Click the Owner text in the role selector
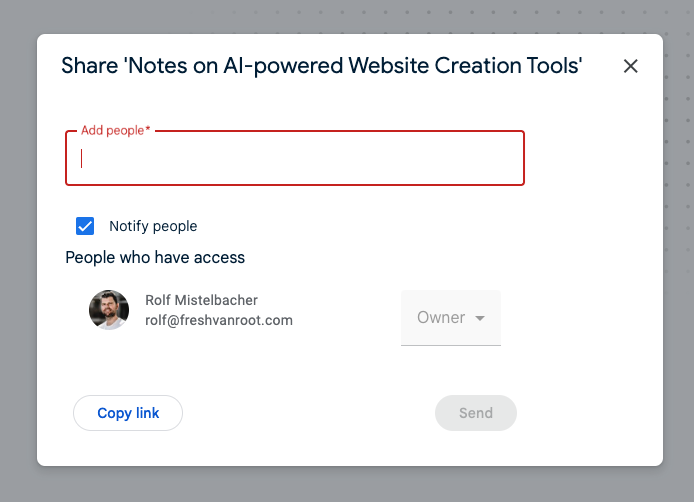Screen dimensions: 694x502 pos(441,317)
